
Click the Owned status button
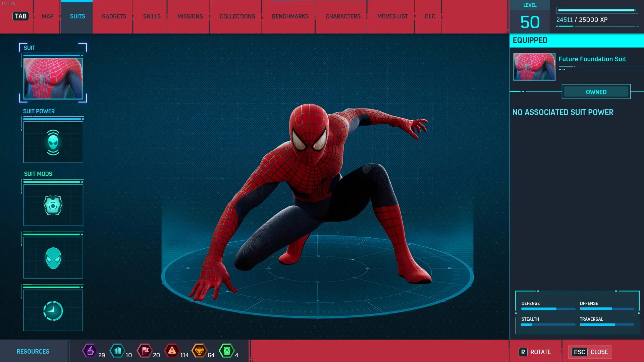pos(596,92)
